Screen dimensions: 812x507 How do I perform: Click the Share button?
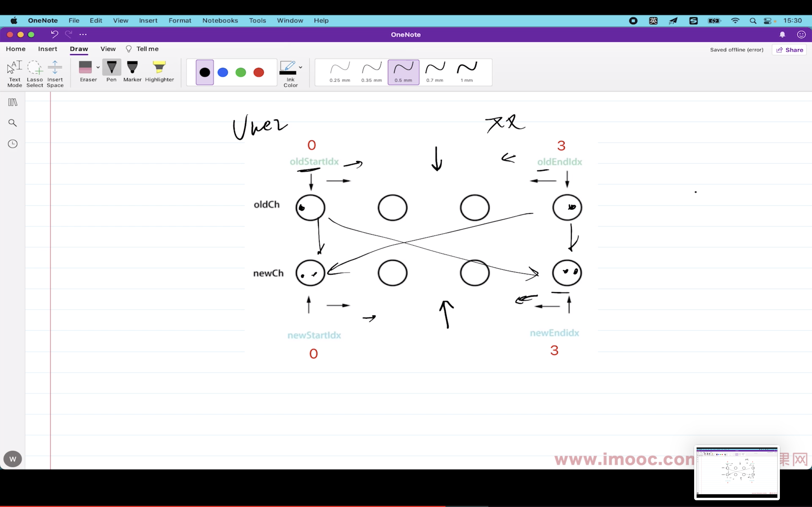tap(789, 50)
